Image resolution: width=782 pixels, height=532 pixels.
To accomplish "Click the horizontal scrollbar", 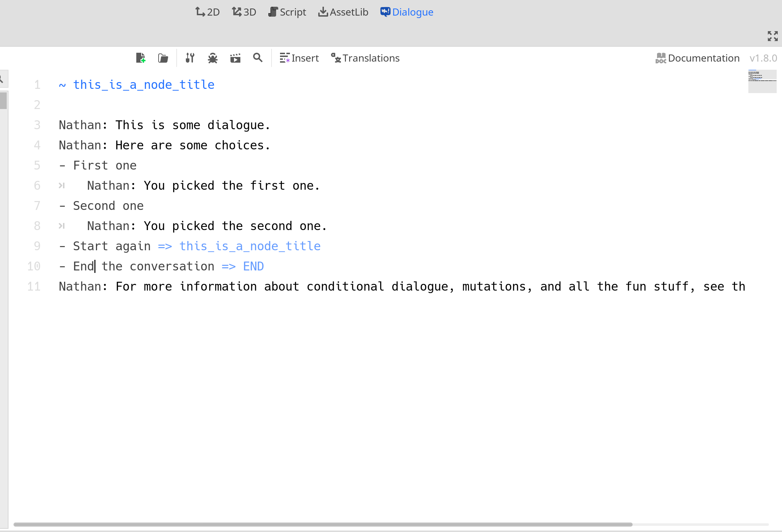I will pos(323,525).
